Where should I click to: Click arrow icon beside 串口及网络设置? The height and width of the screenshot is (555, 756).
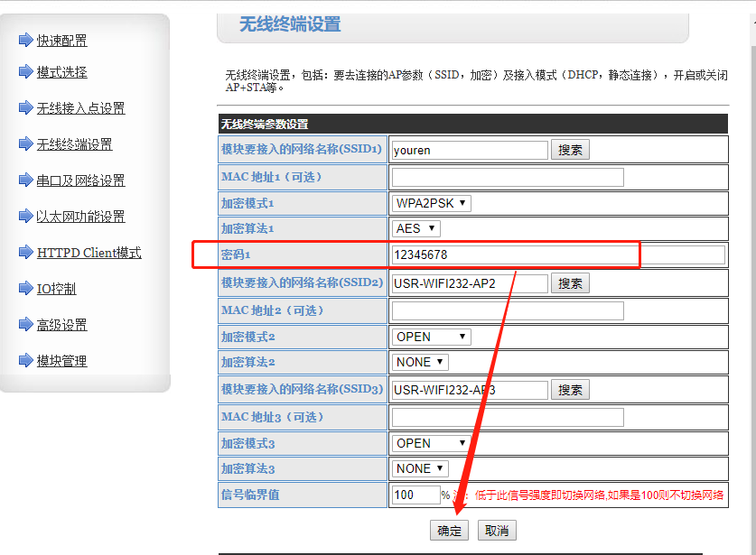click(25, 180)
